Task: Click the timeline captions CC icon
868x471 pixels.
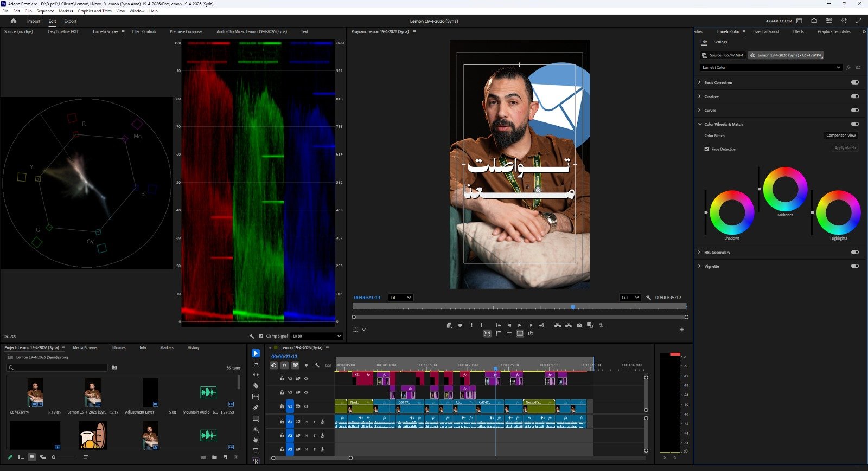Action: pos(328,365)
